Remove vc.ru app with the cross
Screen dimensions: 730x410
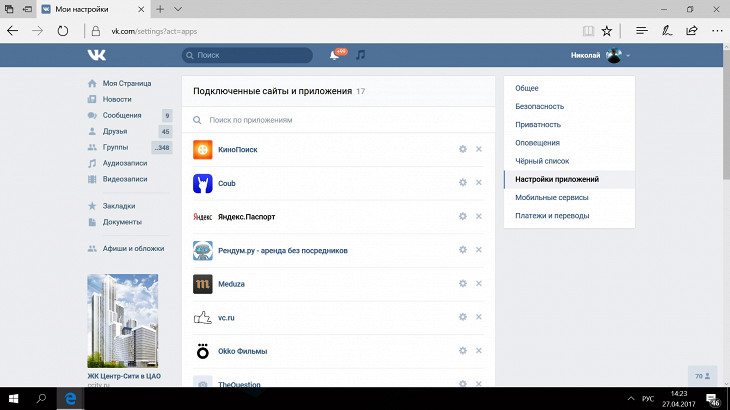479,316
